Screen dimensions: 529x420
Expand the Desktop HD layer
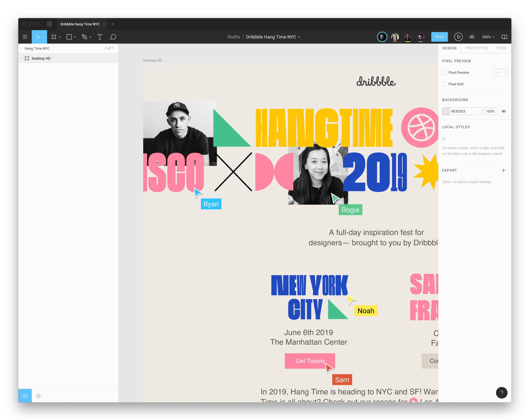tap(21, 58)
